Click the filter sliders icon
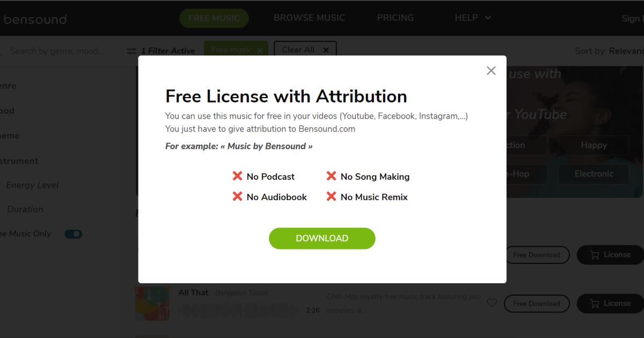 131,51
